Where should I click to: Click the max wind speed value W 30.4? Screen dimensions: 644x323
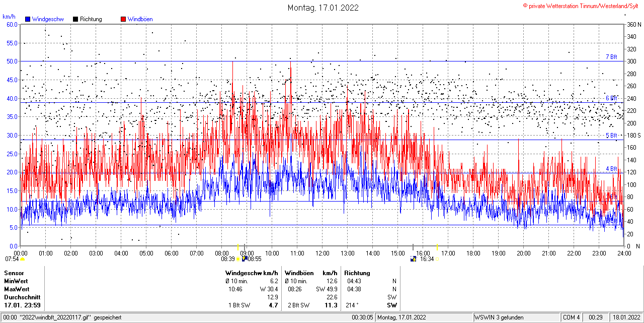pos(269,289)
